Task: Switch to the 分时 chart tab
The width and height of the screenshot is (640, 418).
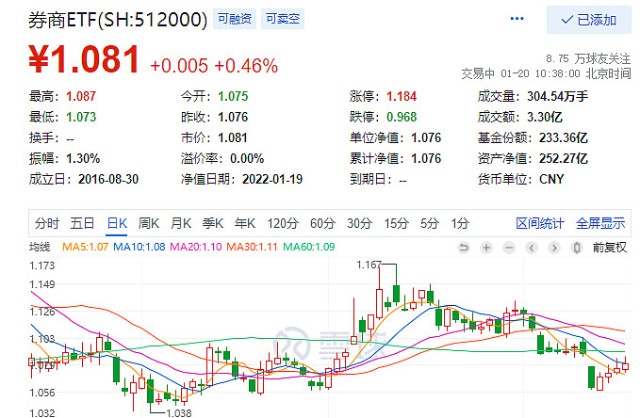Action: tap(47, 223)
